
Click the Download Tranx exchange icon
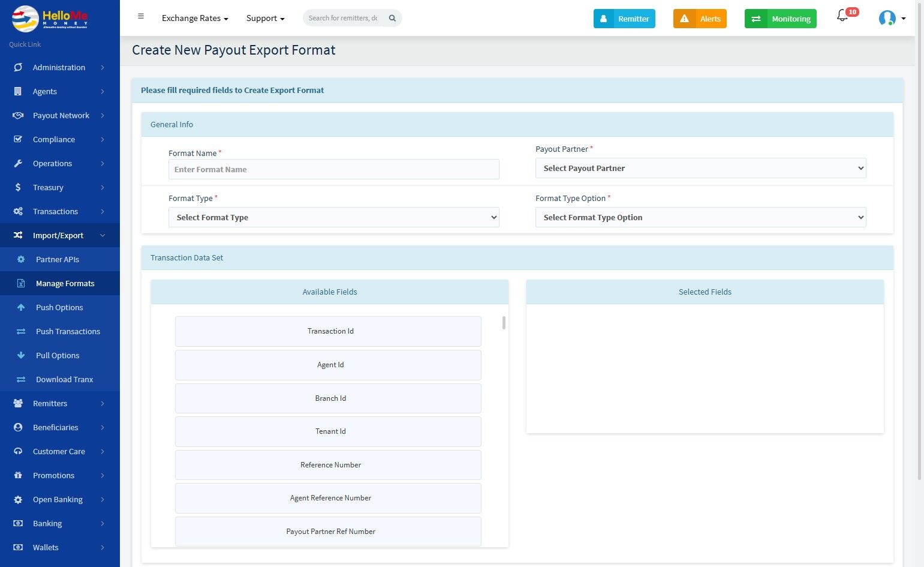[x=21, y=379]
